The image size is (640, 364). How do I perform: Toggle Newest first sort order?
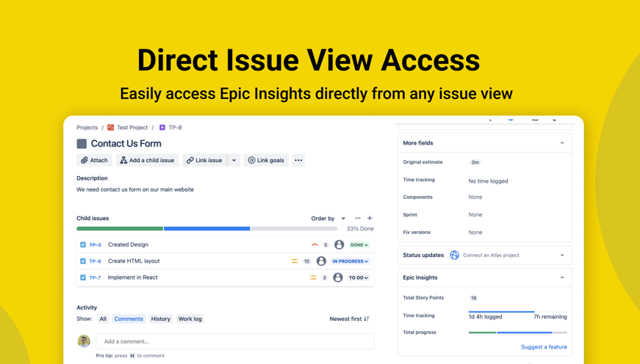(x=349, y=318)
